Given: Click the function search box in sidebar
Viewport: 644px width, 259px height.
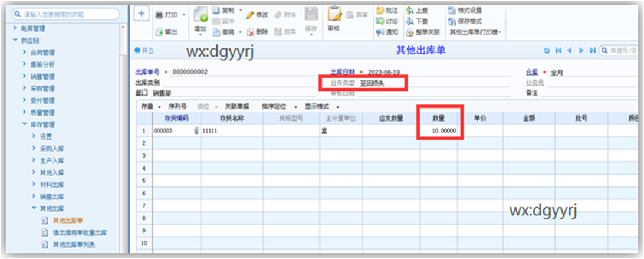Looking at the screenshot, I should coord(65,14).
